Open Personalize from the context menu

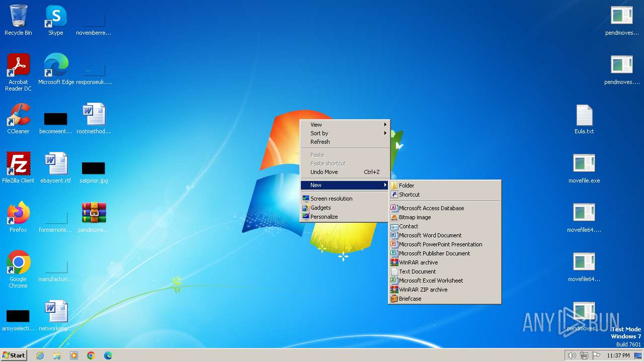(345, 217)
